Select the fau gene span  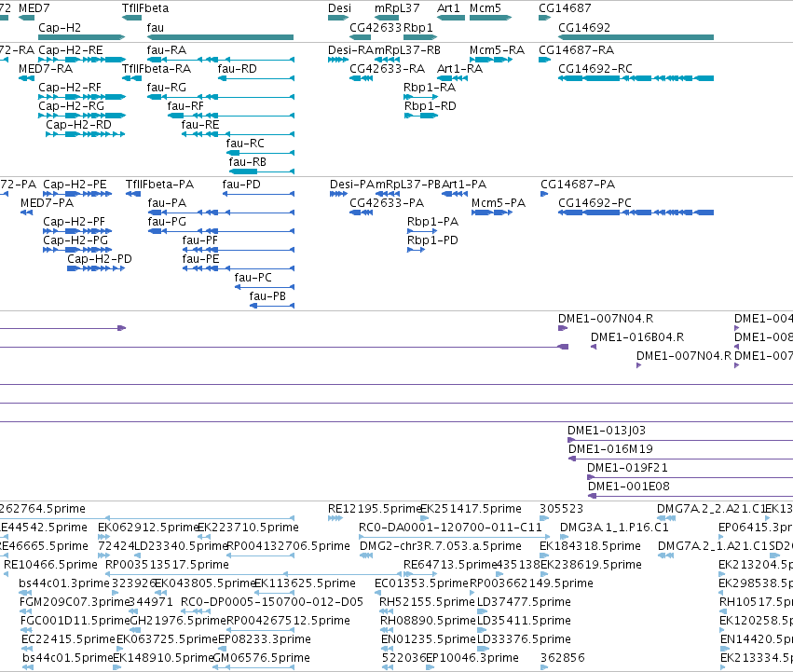click(220, 37)
